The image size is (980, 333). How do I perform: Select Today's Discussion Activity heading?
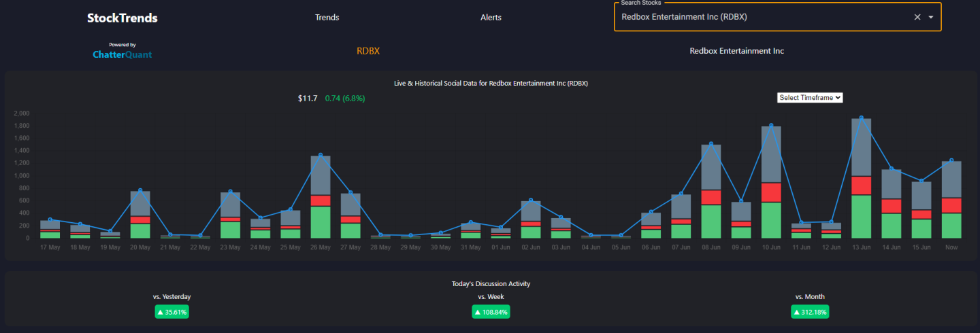(x=491, y=283)
